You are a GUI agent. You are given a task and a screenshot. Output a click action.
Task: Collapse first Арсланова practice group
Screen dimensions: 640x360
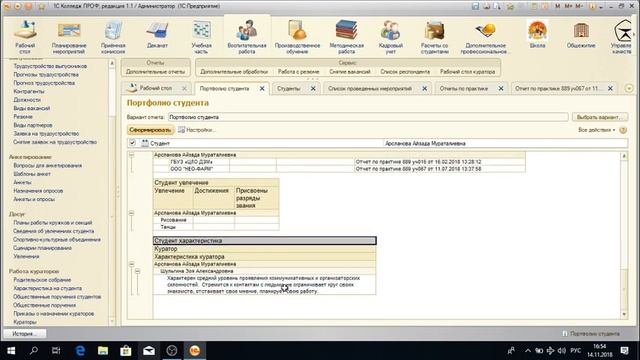pyautogui.click(x=131, y=155)
